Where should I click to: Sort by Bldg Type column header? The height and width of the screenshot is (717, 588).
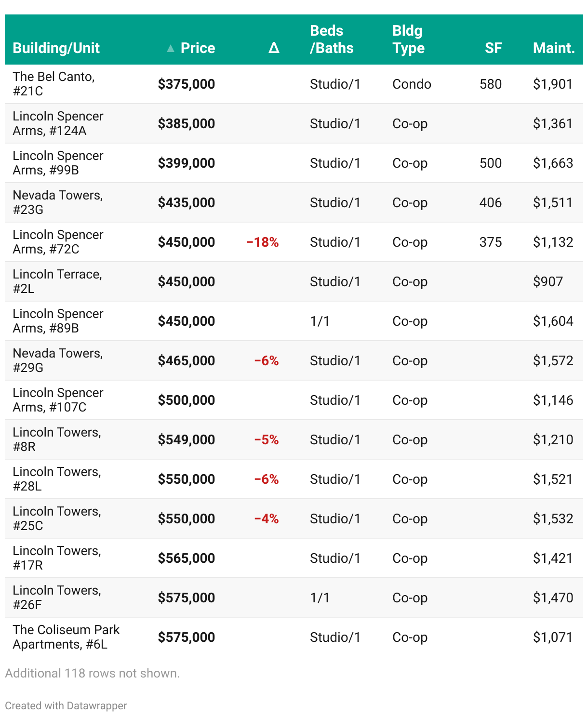[x=408, y=40]
